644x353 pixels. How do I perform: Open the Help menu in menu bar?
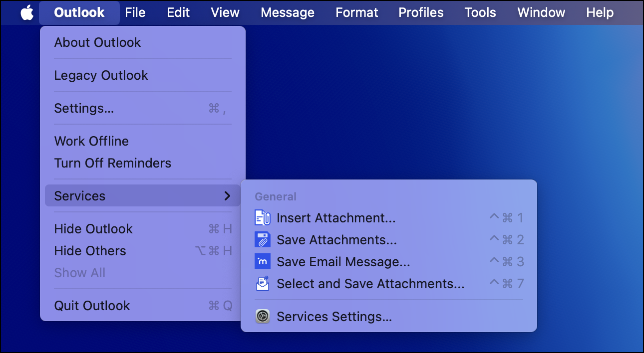point(600,12)
